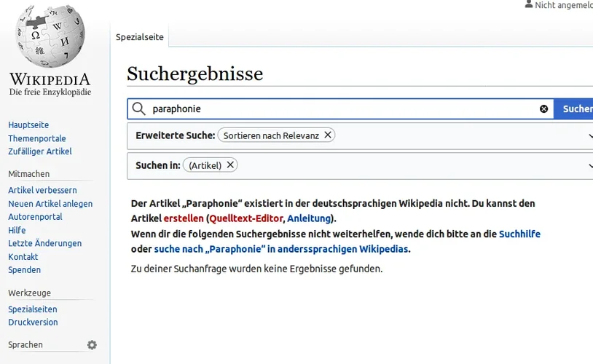Open 'Artikel verbessern' sidebar link
The width and height of the screenshot is (593, 364).
coord(42,190)
